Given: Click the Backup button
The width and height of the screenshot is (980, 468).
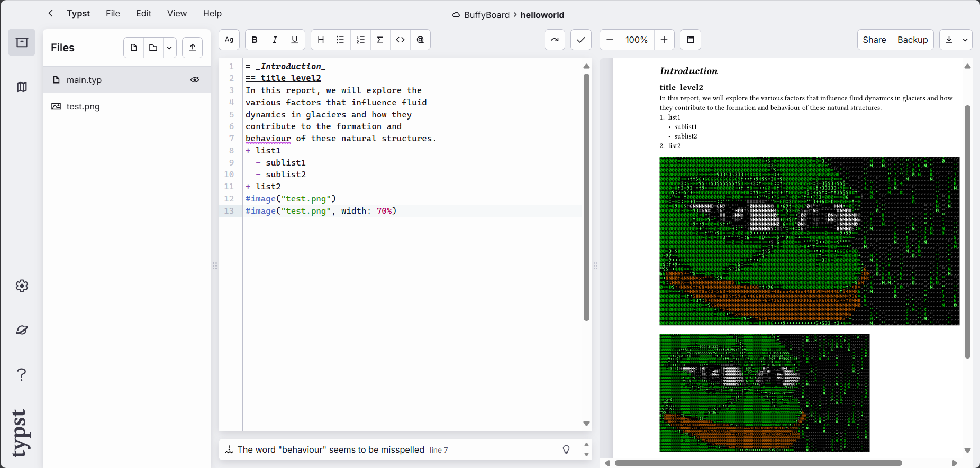Looking at the screenshot, I should coord(913,40).
